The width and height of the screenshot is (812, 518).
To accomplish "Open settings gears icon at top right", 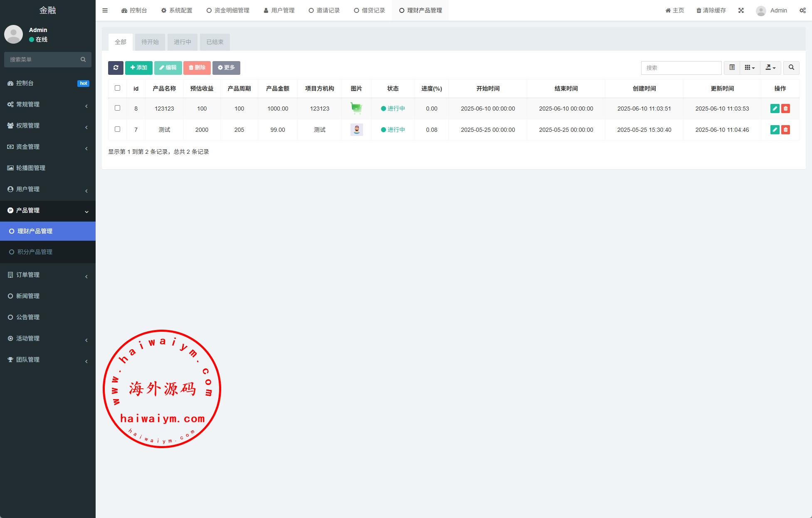I will tap(802, 10).
